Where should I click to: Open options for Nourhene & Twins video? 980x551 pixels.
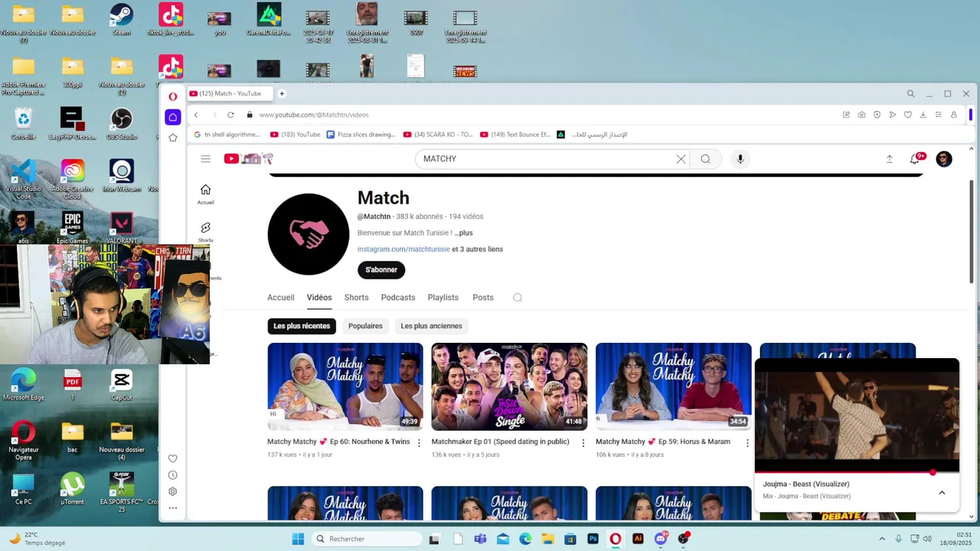tap(419, 443)
